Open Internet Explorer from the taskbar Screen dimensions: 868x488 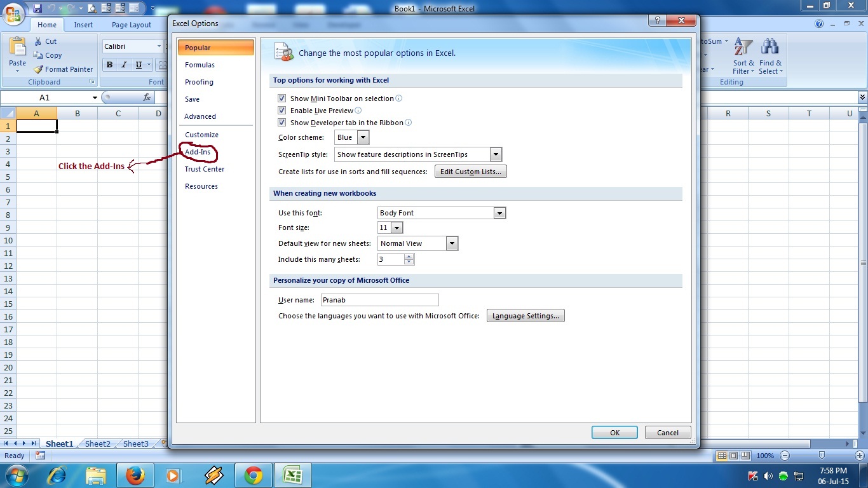click(x=57, y=475)
